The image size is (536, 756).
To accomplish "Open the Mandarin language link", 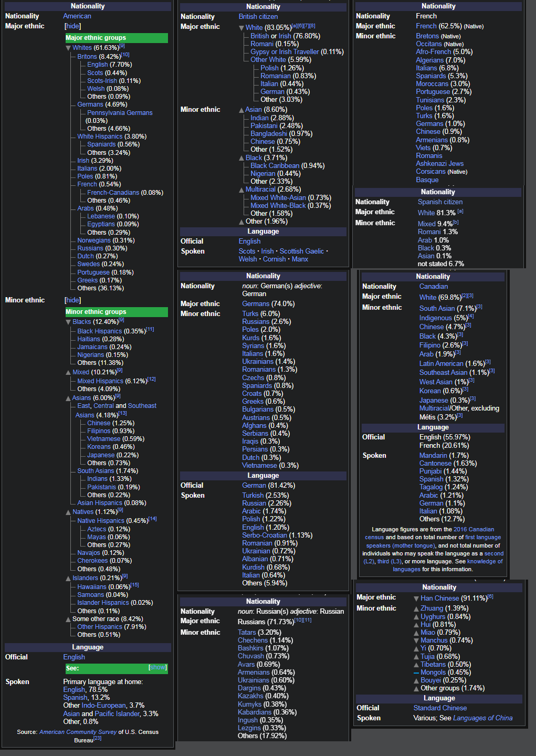I will 433,456.
